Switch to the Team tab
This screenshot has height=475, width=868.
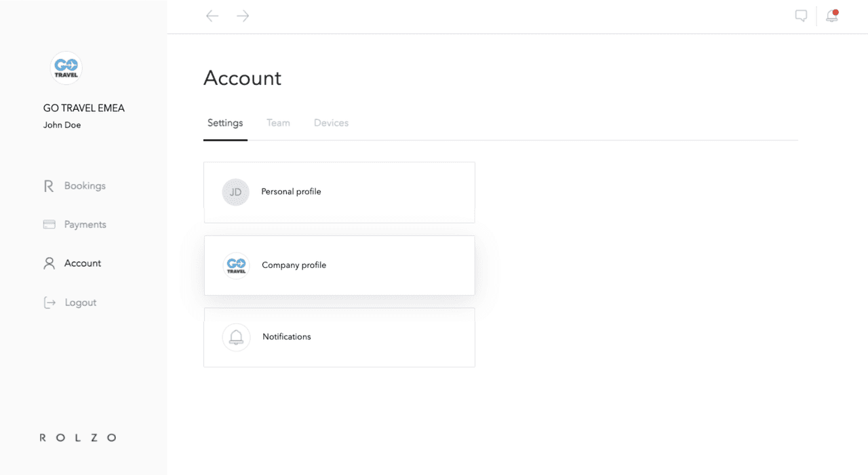[278, 123]
